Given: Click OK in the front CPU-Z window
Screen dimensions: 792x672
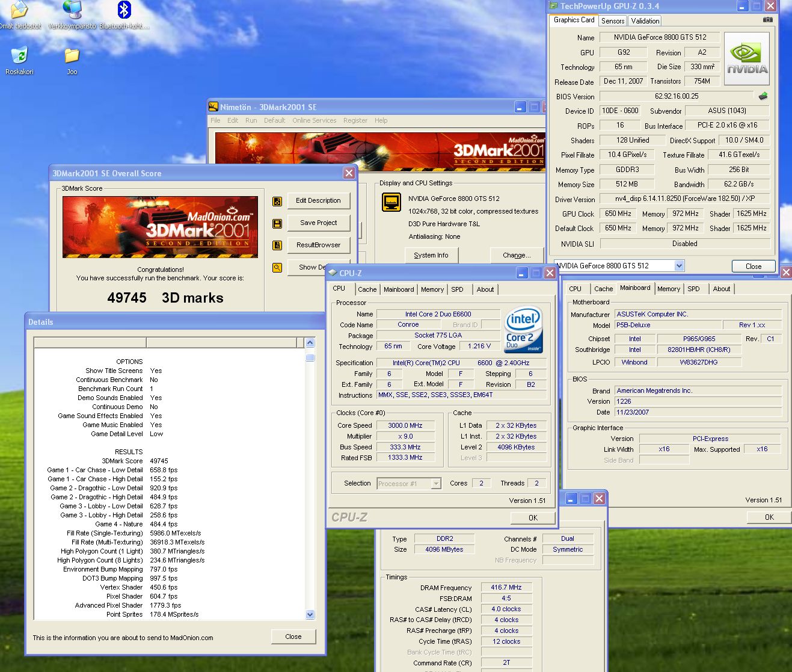Looking at the screenshot, I should click(x=533, y=518).
